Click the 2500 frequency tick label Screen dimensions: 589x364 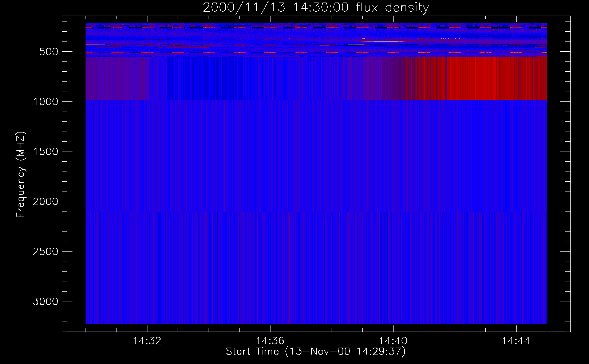pos(46,252)
